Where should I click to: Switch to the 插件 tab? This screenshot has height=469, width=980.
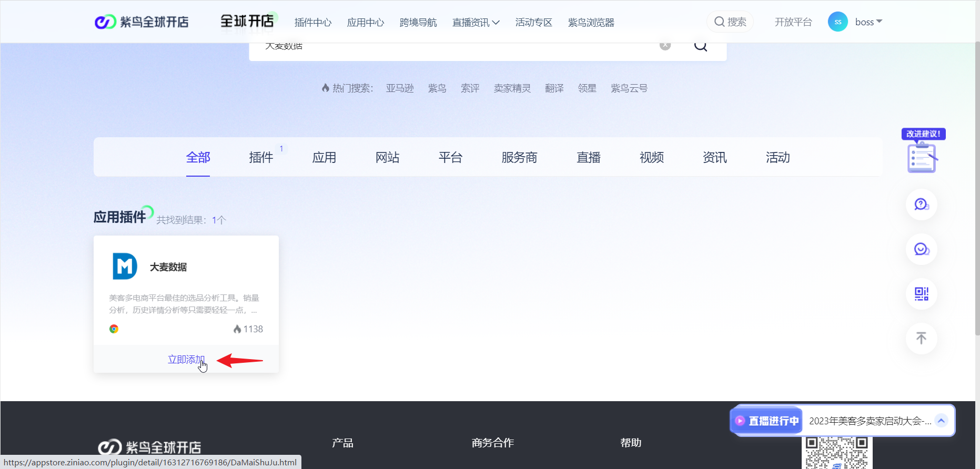(x=261, y=157)
